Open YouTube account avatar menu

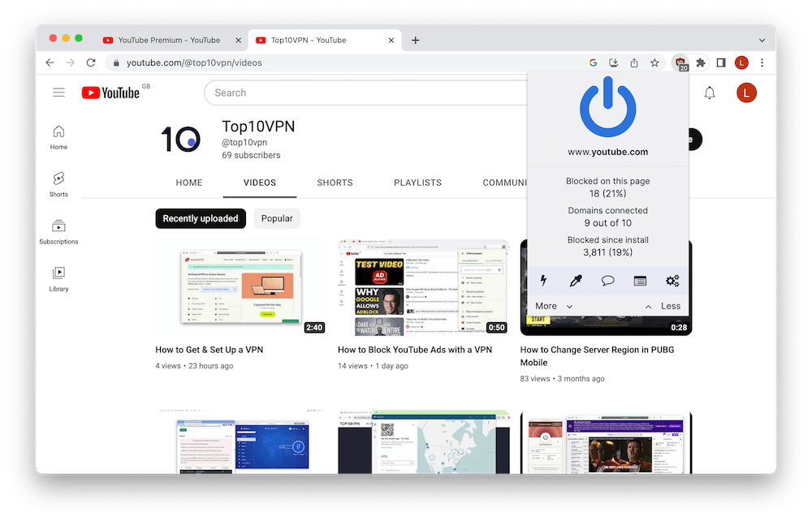(x=746, y=93)
